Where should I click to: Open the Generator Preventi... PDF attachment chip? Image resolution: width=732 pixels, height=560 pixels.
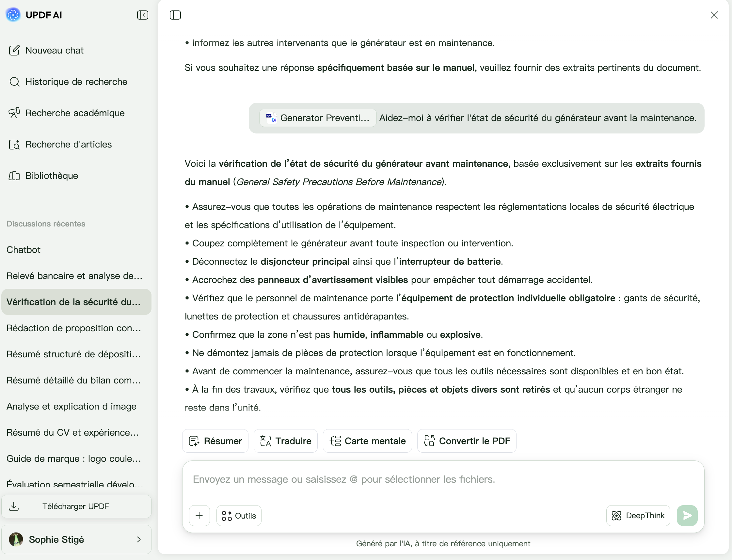pos(318,118)
